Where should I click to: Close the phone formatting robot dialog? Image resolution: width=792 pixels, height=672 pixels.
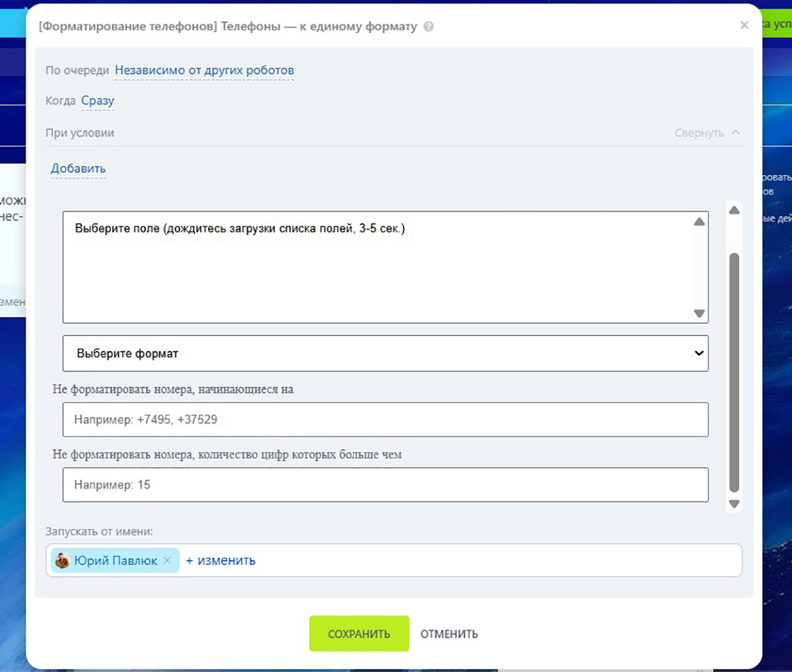[744, 25]
